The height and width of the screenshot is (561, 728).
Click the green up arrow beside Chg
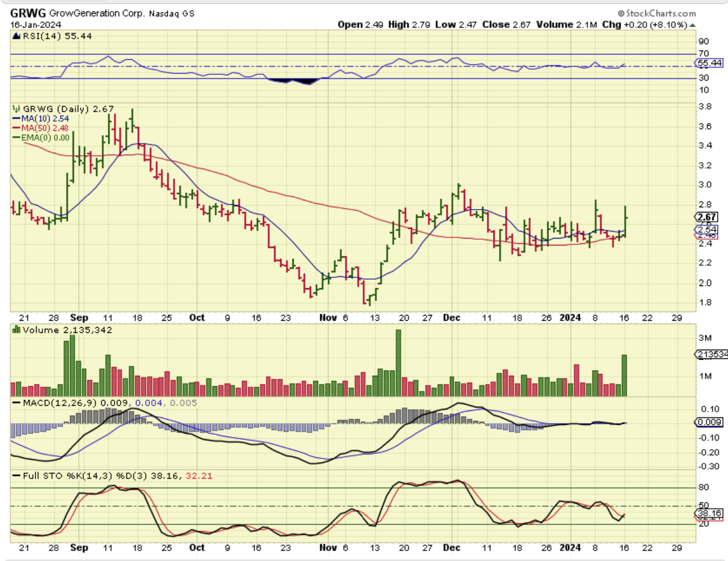click(x=693, y=25)
